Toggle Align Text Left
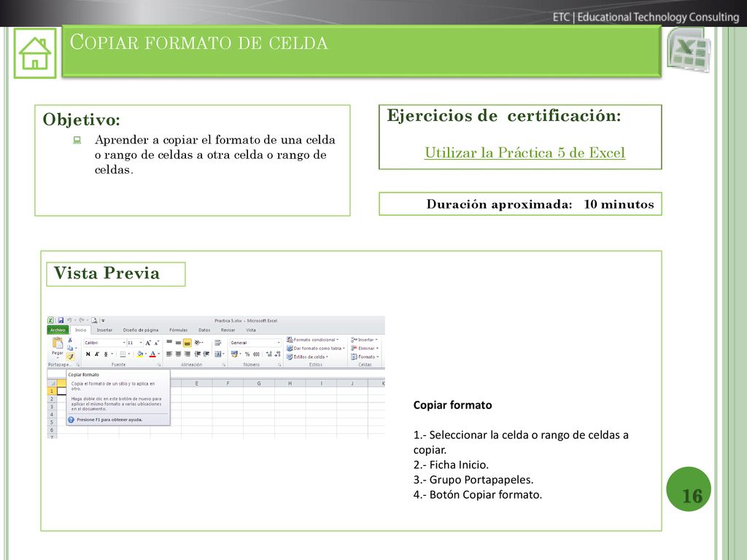Viewport: 747px width, 560px height. tap(169, 354)
